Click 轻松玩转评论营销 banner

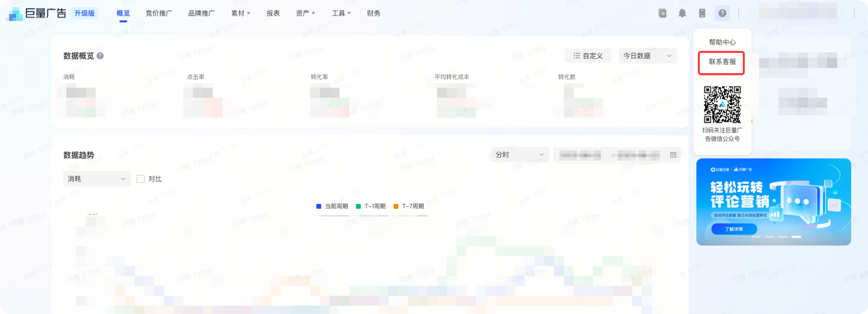[x=773, y=202]
